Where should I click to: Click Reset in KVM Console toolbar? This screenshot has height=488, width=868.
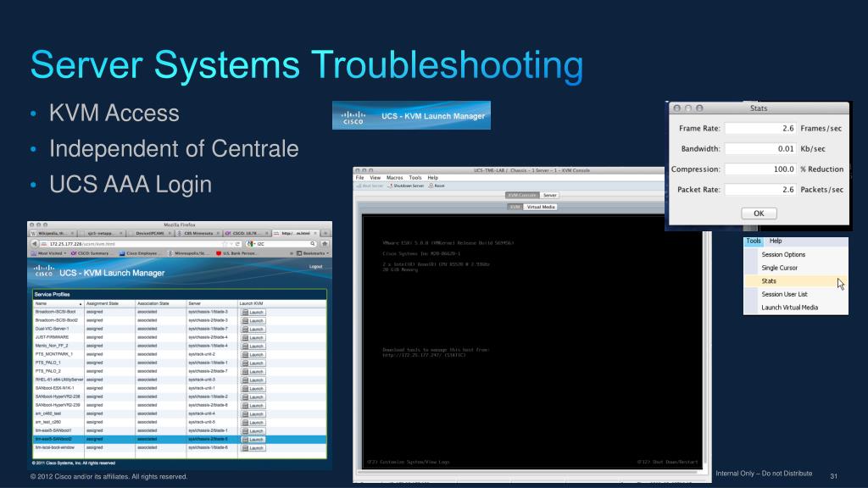[x=437, y=186]
